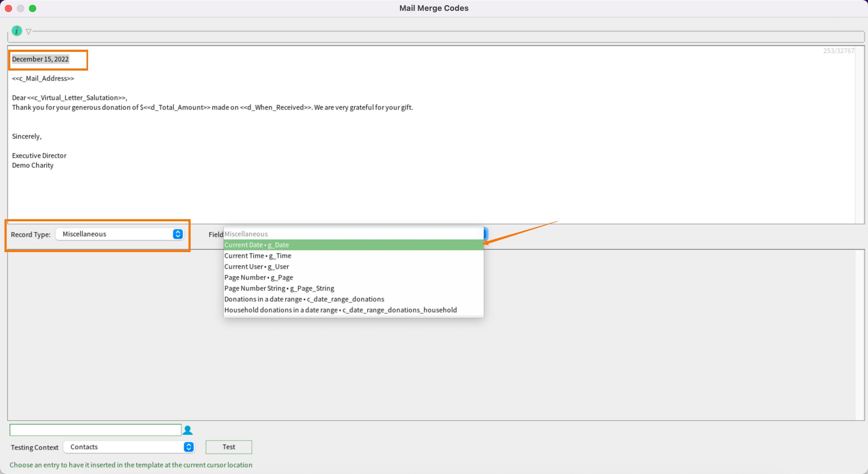
Task: Select Current User g_User entry
Action: [353, 267]
